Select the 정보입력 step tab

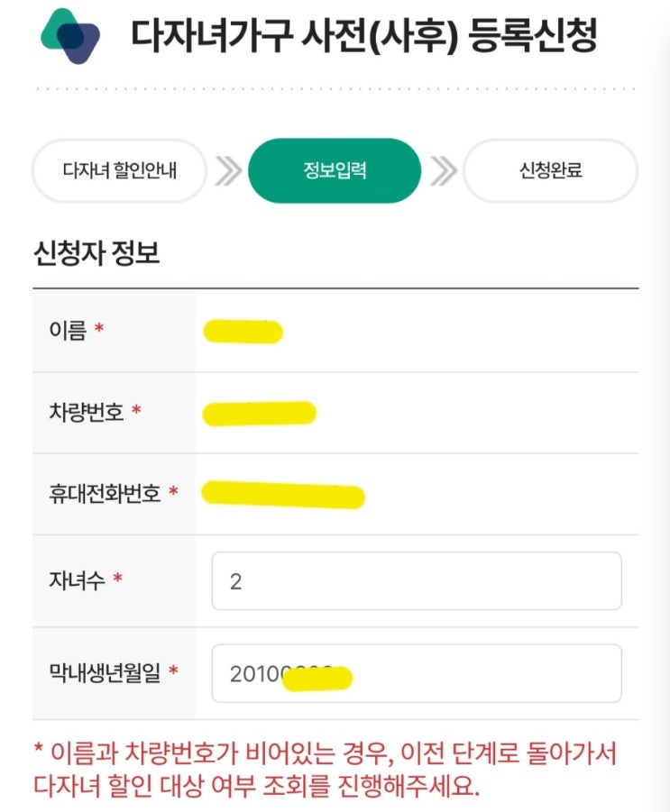coord(335,170)
